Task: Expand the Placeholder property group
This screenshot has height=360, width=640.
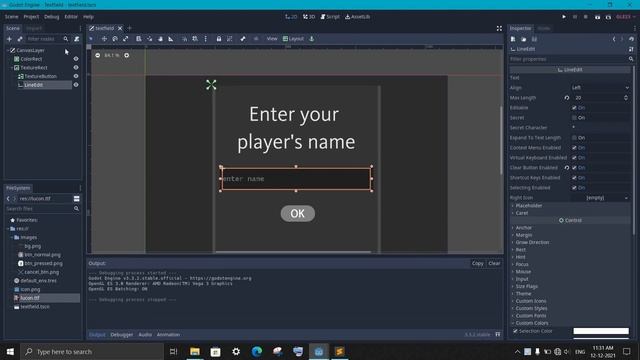Action: point(529,205)
